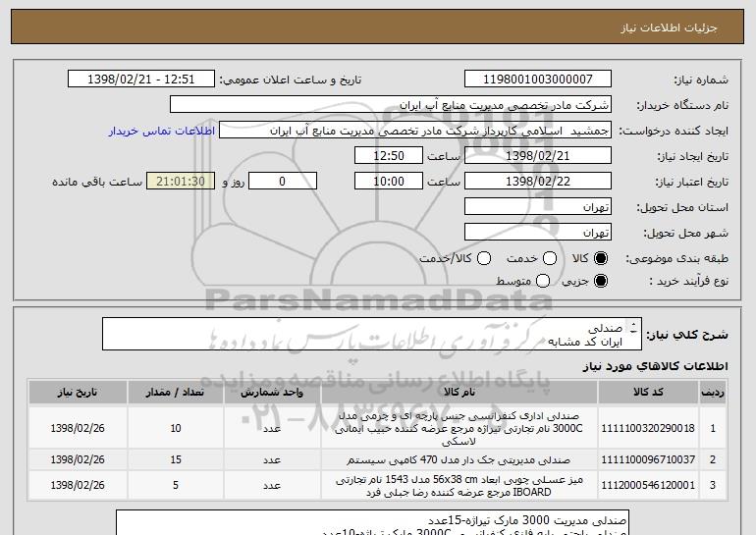Screen dimensions: 756x535
Task: Open the اطلاعات تماس خریدار link
Action: pos(162,131)
